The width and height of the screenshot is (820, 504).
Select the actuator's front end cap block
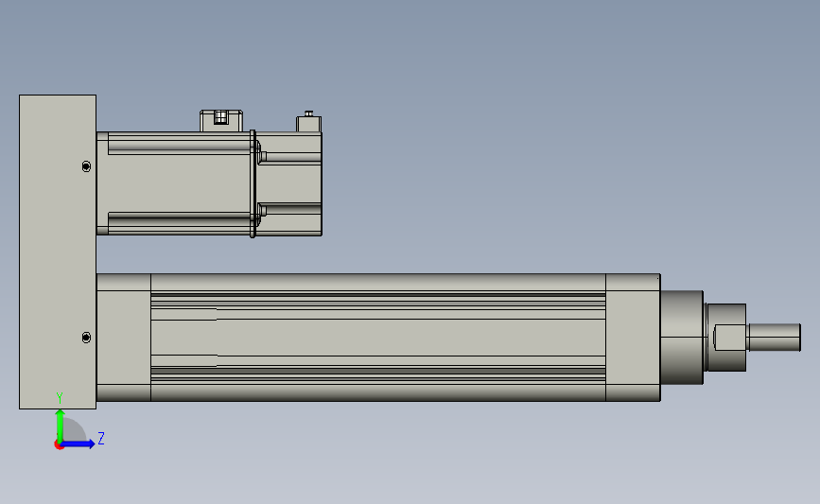coord(634,338)
